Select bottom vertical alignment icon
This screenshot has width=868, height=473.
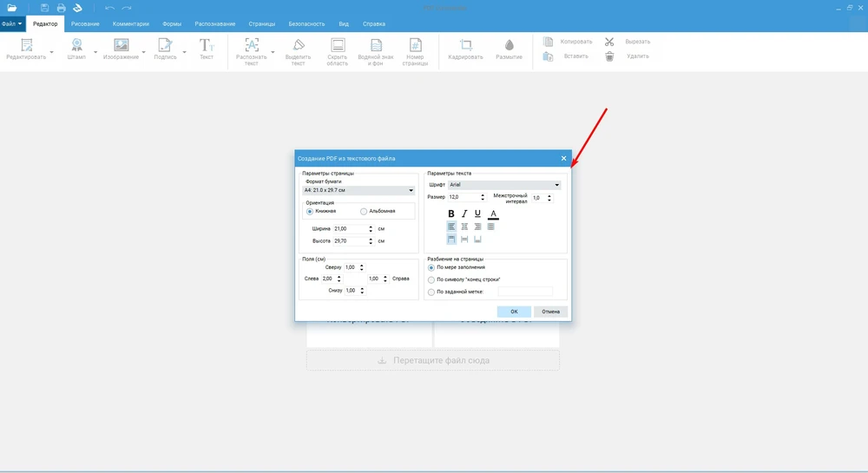coord(477,240)
